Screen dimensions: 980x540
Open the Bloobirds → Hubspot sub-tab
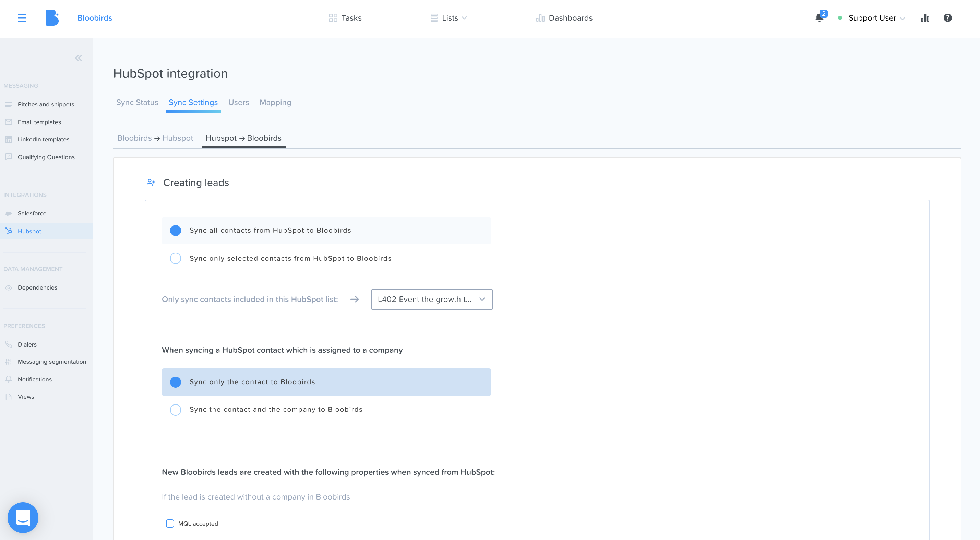coord(155,138)
